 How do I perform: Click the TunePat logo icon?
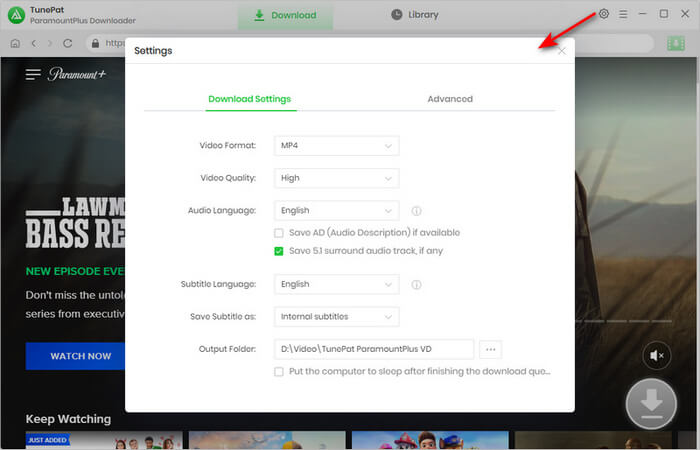(x=16, y=15)
